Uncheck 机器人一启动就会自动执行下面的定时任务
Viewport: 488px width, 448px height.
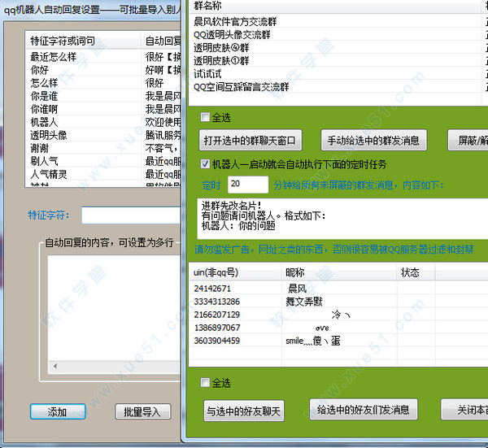205,164
